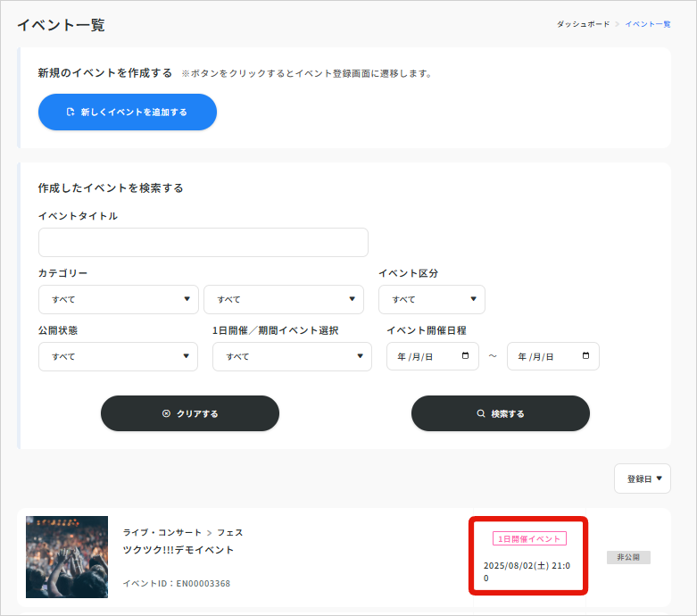Viewport: 697px width, 616px height.
Task: Go to ダッシュボード breadcrumb link
Action: [583, 24]
